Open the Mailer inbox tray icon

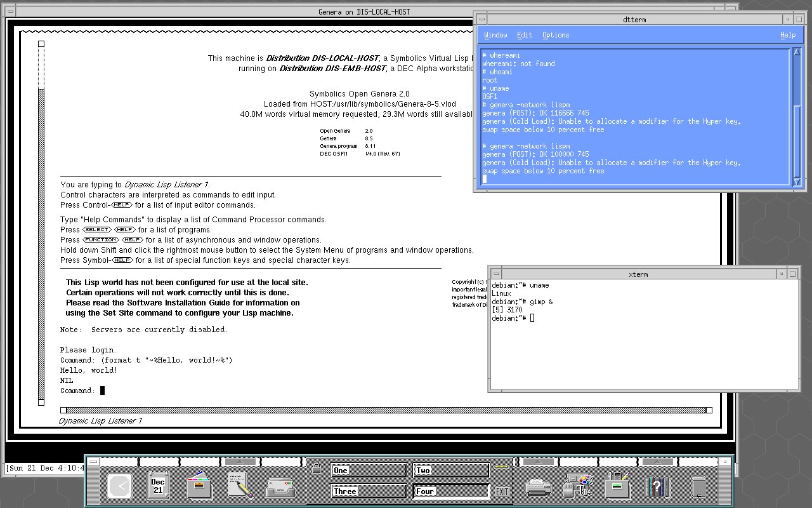[279, 488]
